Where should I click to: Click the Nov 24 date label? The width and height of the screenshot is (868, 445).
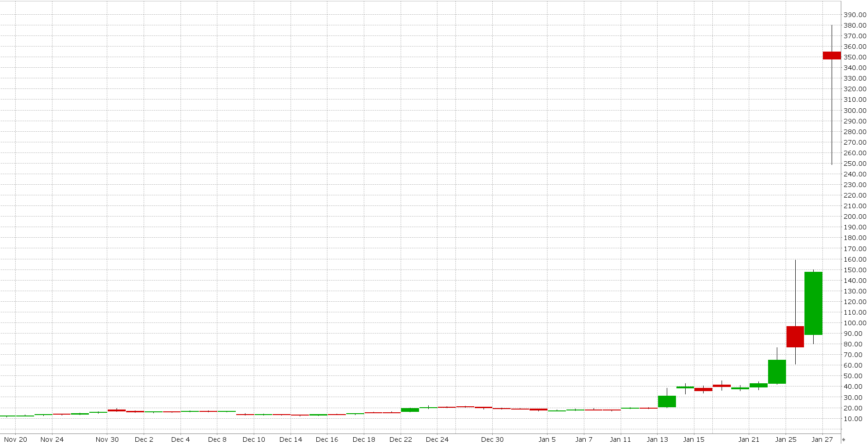click(x=52, y=439)
